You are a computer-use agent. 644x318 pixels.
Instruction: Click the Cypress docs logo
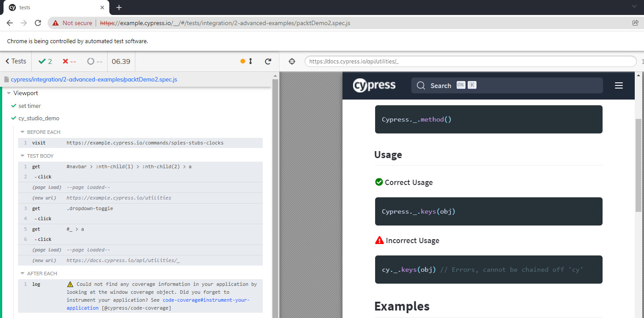[x=374, y=85]
